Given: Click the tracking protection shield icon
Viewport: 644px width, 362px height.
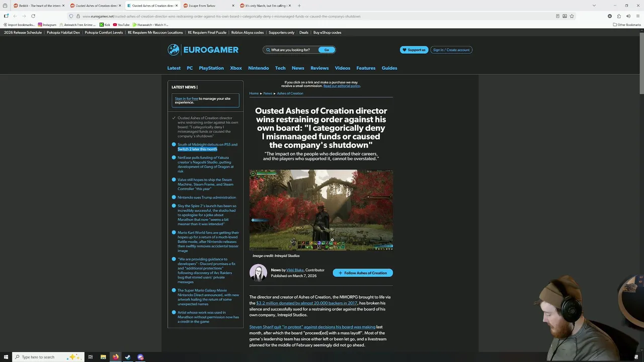Looking at the screenshot, I should [71, 16].
